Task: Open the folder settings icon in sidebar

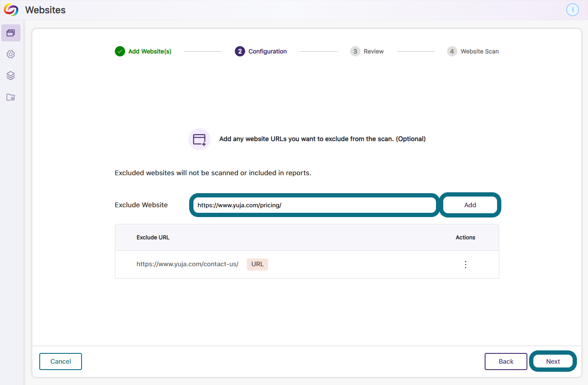Action: 11,97
